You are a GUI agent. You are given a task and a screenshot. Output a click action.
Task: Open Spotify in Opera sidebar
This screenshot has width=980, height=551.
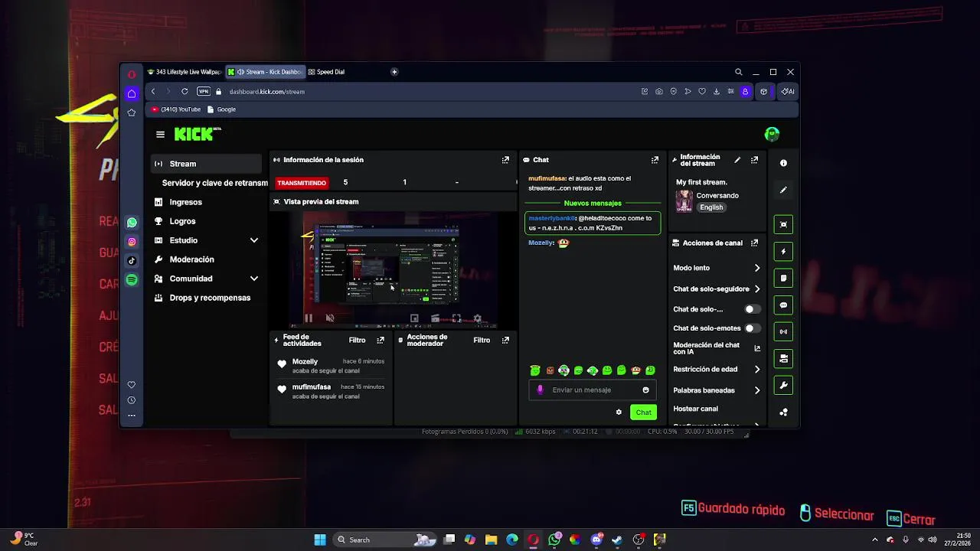(132, 280)
